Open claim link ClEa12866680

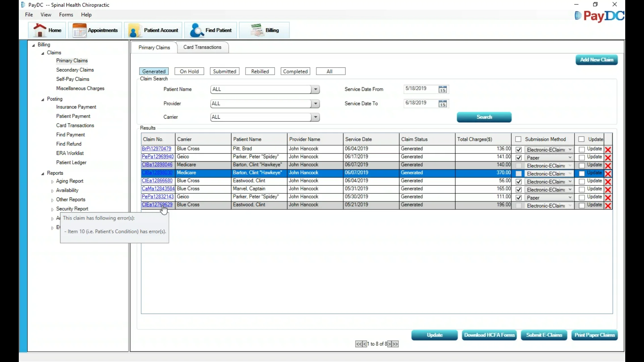[x=157, y=181]
